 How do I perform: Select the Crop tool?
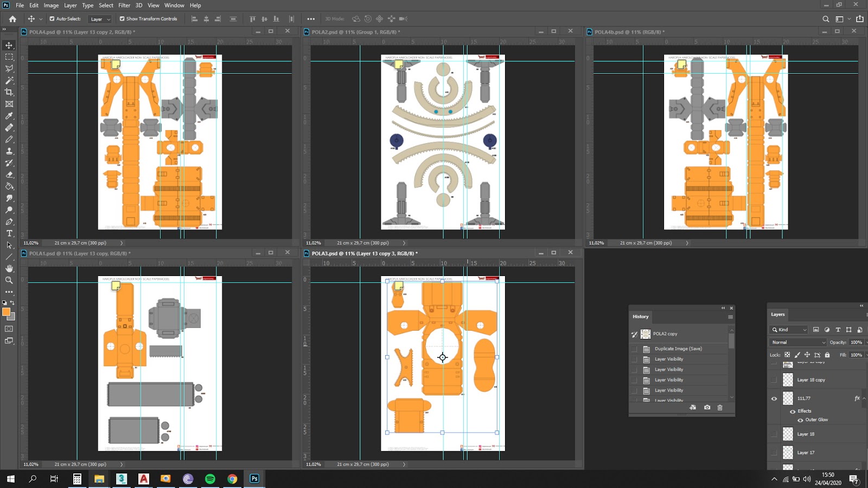click(x=9, y=92)
